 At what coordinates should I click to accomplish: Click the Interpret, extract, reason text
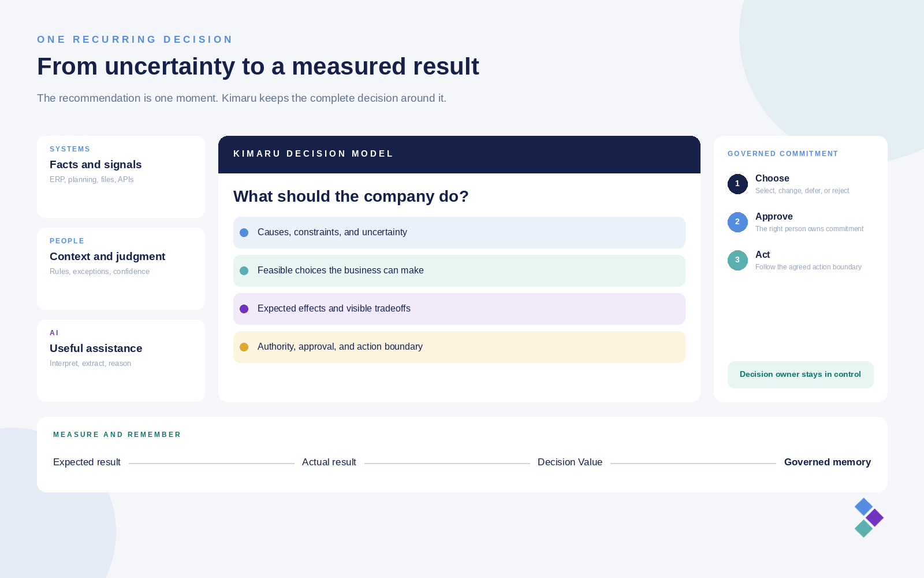tap(90, 364)
